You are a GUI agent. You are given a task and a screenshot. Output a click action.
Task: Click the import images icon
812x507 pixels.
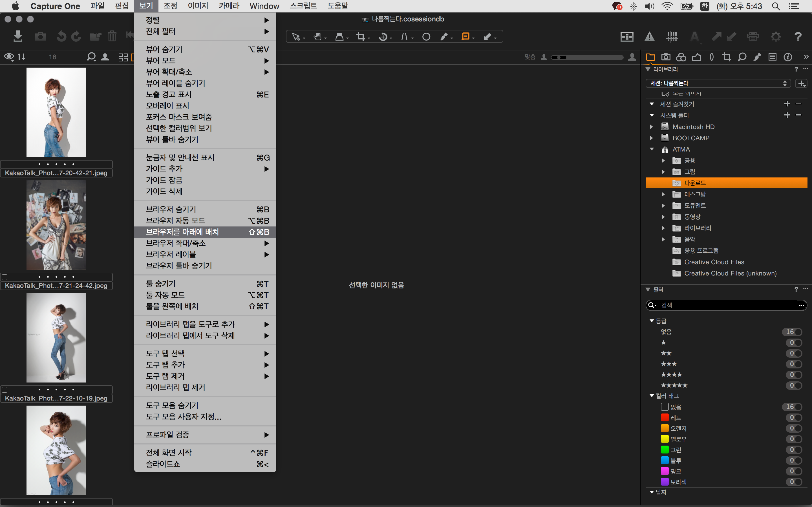[x=18, y=36]
